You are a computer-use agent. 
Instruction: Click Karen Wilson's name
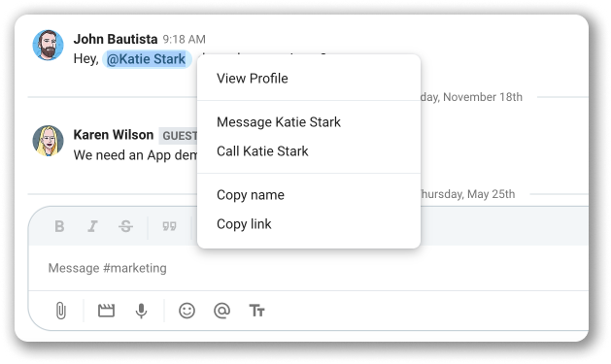click(x=114, y=135)
